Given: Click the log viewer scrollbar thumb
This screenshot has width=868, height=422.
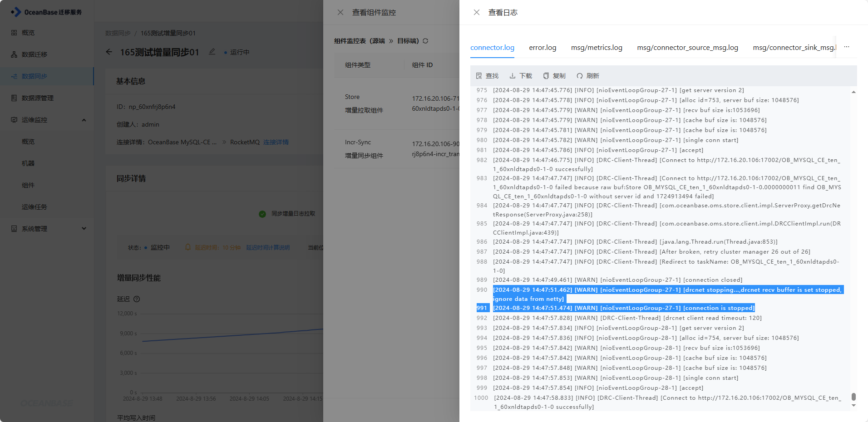Looking at the screenshot, I should tap(853, 397).
